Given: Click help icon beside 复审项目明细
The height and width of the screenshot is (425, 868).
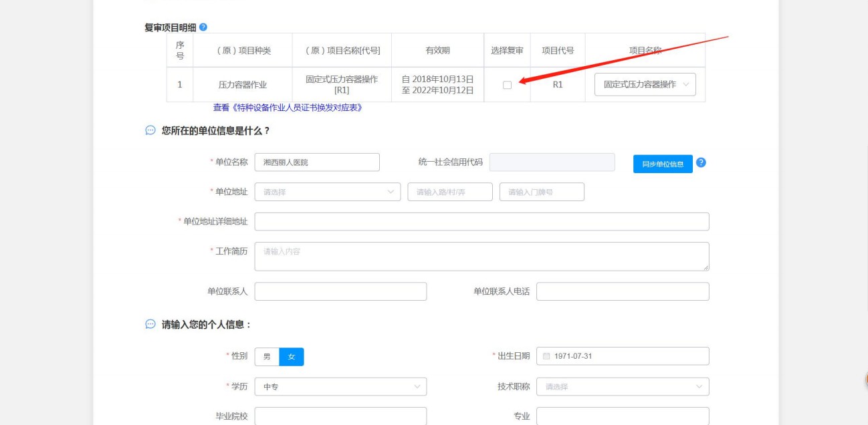Looking at the screenshot, I should 203,27.
